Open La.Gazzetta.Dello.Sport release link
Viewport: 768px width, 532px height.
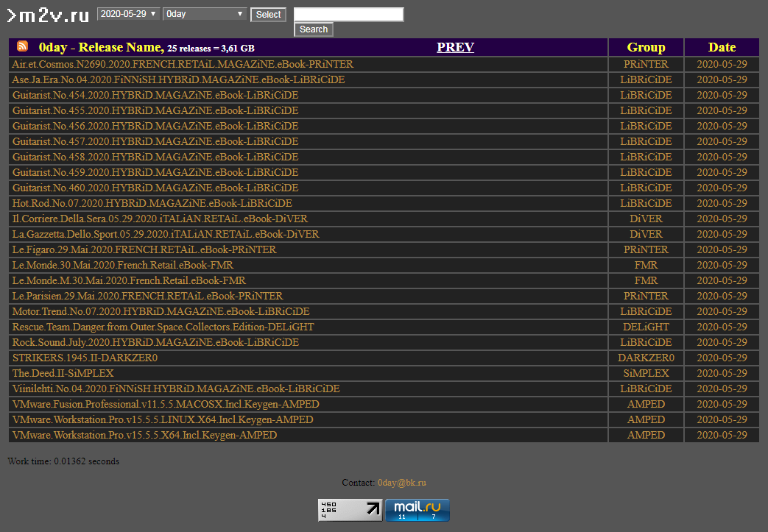pos(166,234)
